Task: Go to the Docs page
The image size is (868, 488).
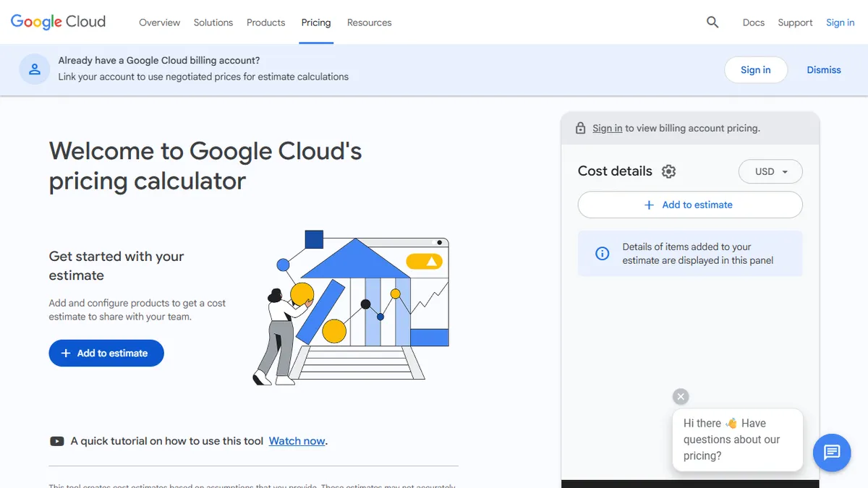Action: pos(753,22)
